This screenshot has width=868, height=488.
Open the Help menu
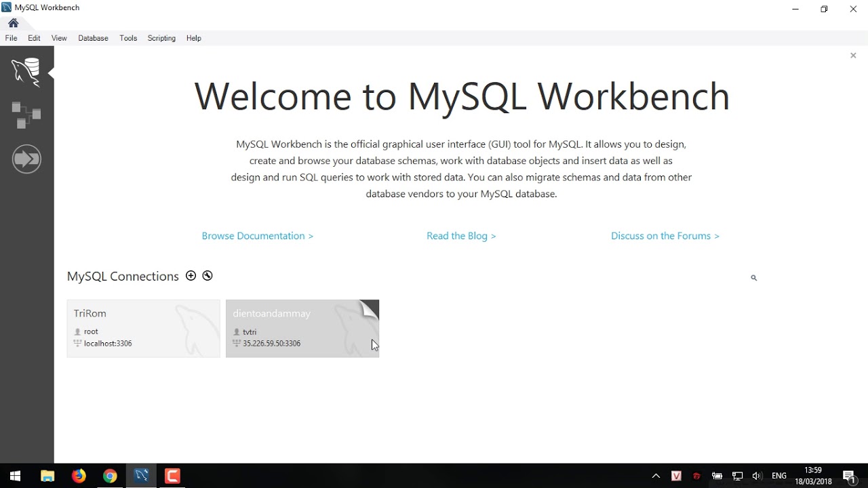[x=193, y=38]
